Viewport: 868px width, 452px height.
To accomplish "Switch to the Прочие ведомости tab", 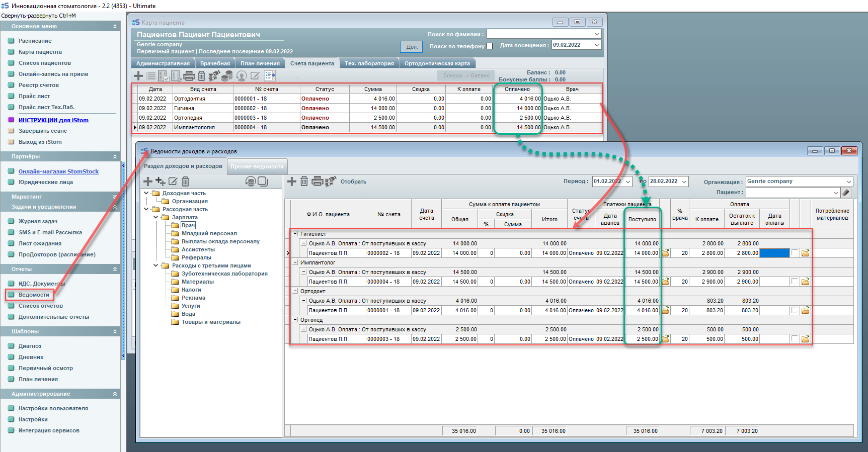I will (257, 166).
